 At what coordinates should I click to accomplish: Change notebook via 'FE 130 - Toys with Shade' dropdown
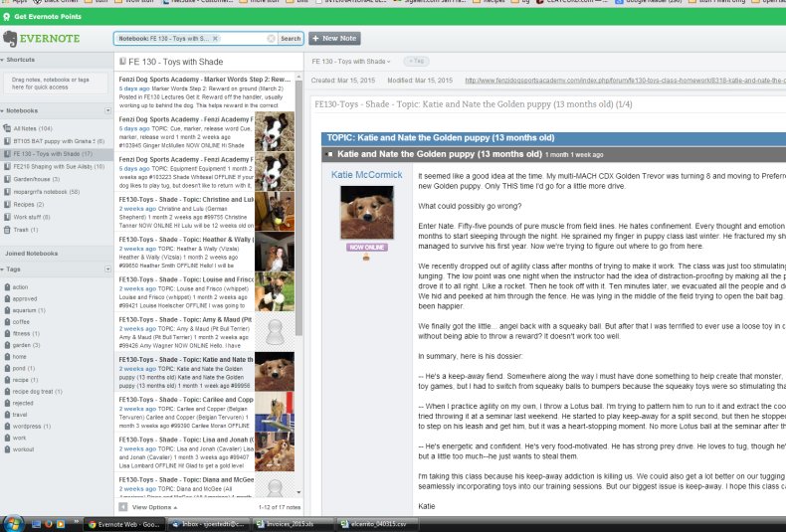[x=351, y=61]
